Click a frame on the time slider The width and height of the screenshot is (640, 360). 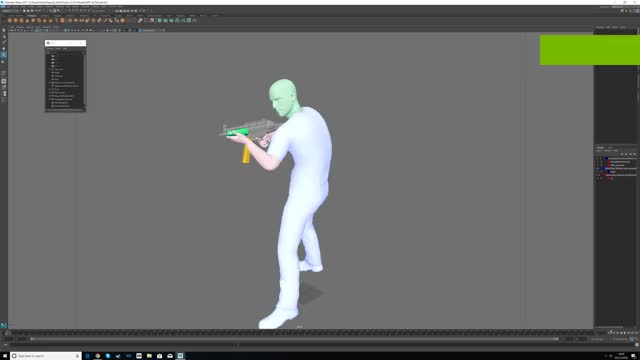pos(300,333)
